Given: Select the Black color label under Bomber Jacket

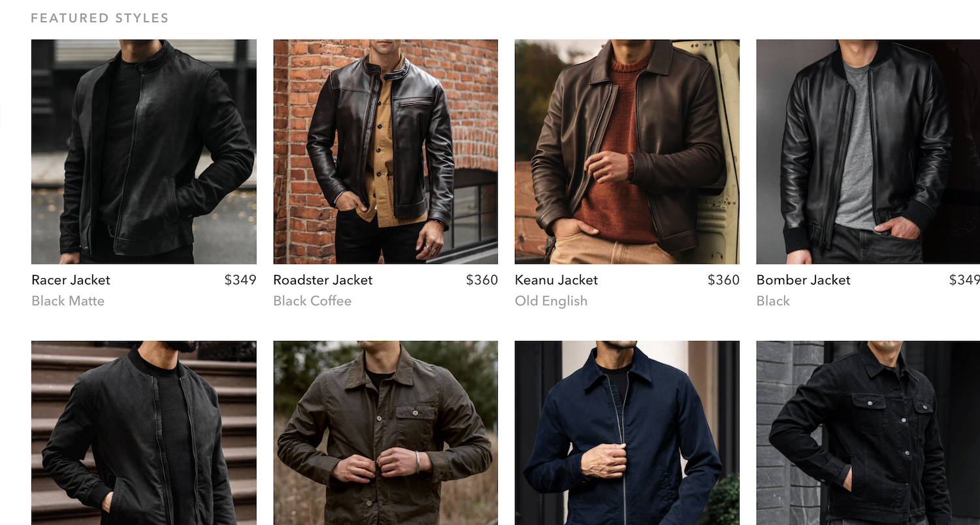Looking at the screenshot, I should click(773, 301).
